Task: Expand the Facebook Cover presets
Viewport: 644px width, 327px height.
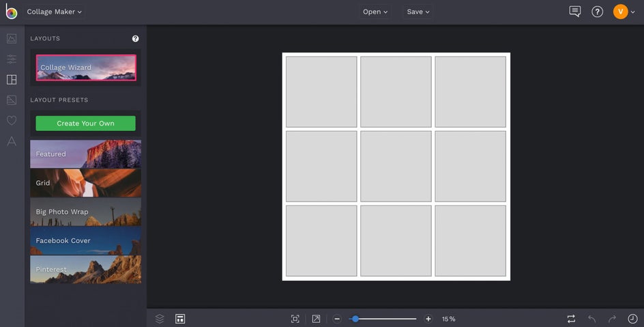Action: 85,241
